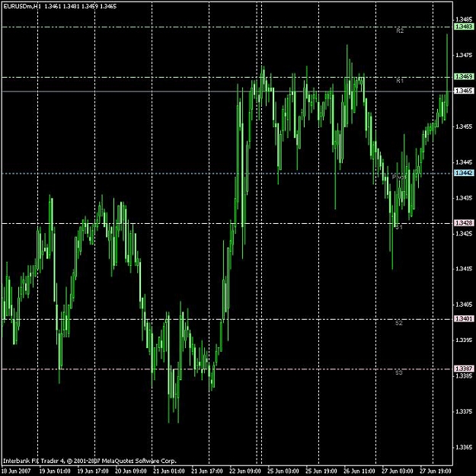Select the S2 support line label
Viewport: 476px width, 476px height.
[x=399, y=323]
